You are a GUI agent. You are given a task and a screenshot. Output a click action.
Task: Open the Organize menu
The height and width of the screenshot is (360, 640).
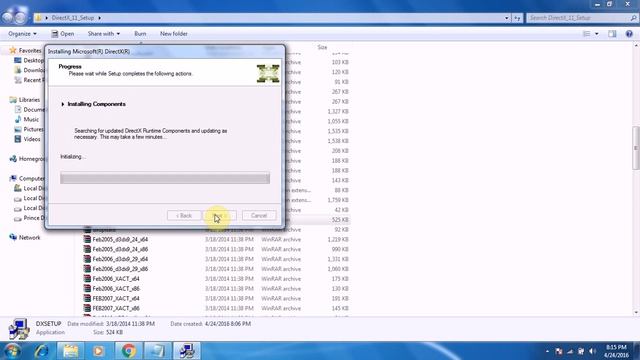tap(22, 33)
